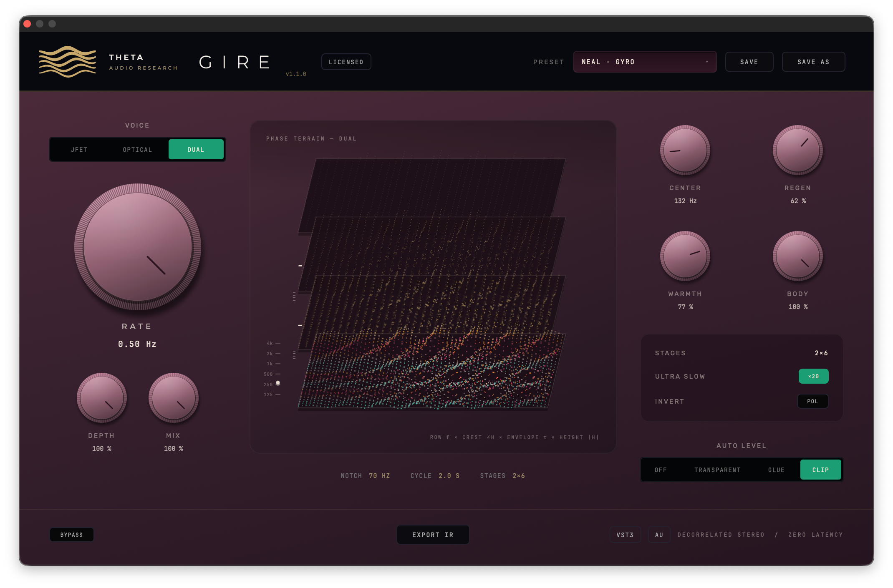This screenshot has width=893, height=588.
Task: Select the OPTICAL voice mode
Action: 138,150
